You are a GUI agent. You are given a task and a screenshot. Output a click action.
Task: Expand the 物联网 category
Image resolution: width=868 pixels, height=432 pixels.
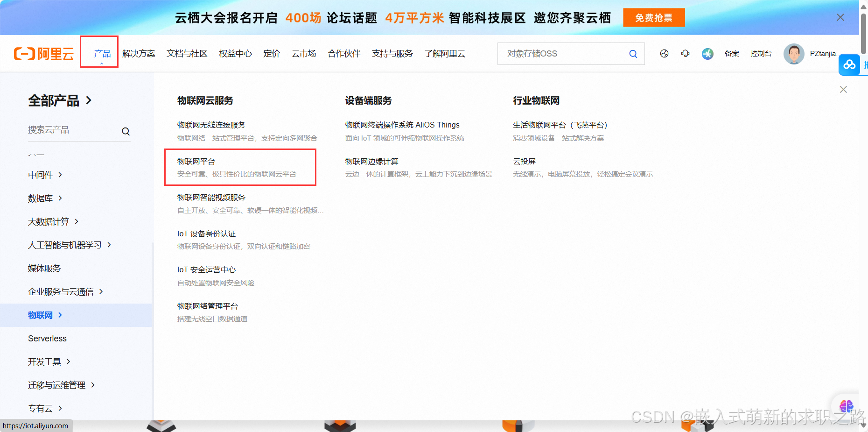tap(45, 315)
